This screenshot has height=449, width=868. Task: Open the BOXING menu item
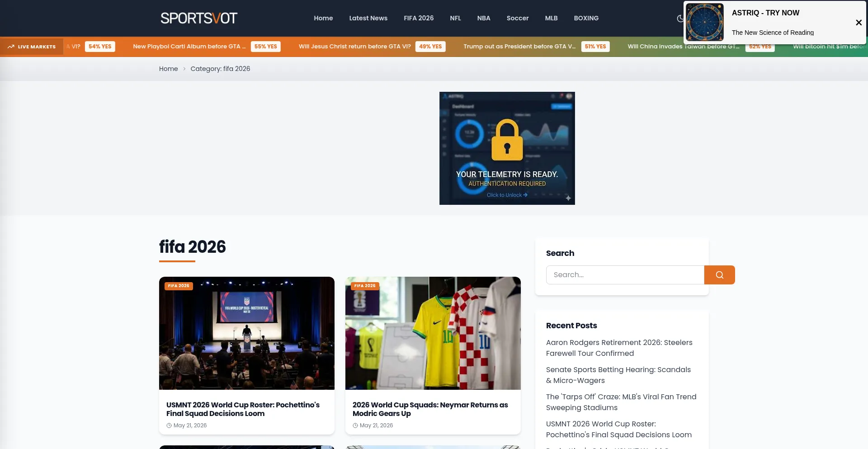coord(586,18)
